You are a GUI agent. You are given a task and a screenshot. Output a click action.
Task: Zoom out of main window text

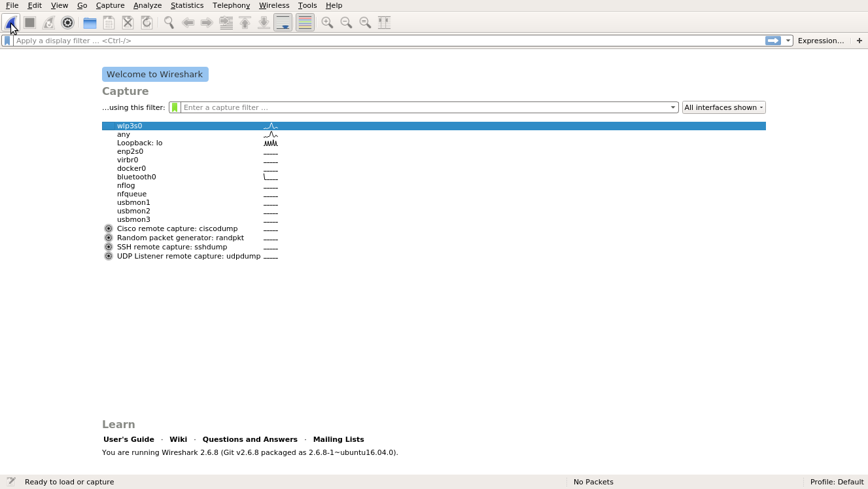point(346,22)
